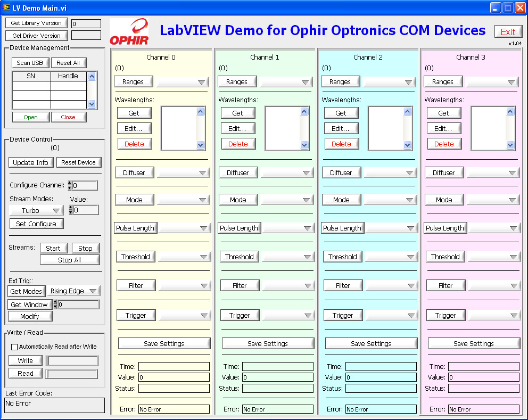Open Channel 1 Filter dropdown

(x=288, y=286)
